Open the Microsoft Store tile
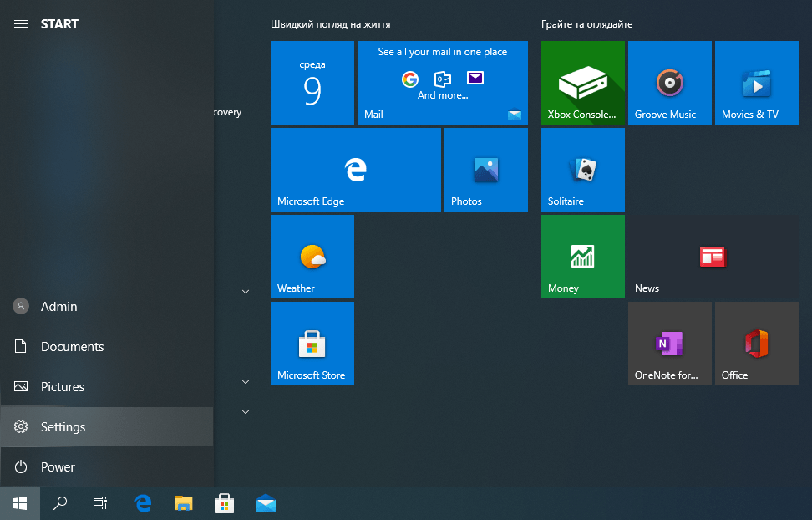Screen dimensions: 812x520 coord(312,344)
